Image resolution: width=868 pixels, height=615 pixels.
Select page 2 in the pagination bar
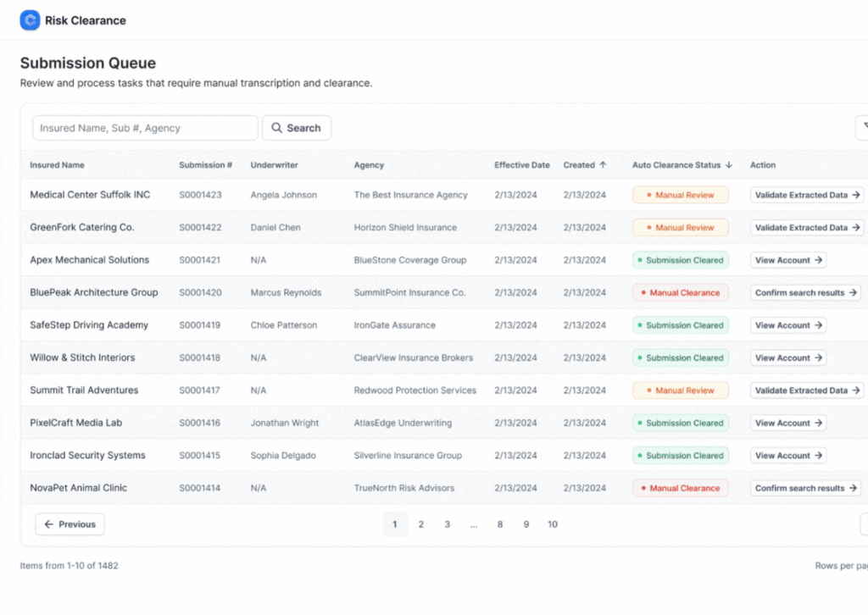click(421, 524)
